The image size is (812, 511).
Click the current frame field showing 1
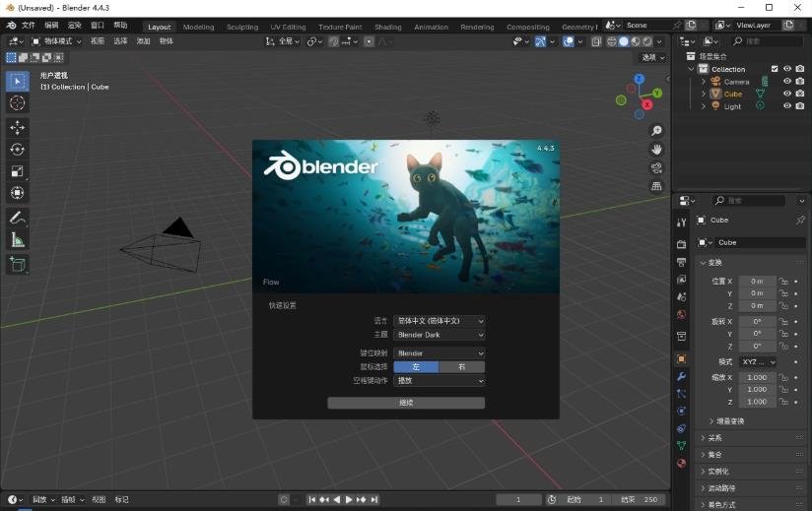click(x=518, y=499)
